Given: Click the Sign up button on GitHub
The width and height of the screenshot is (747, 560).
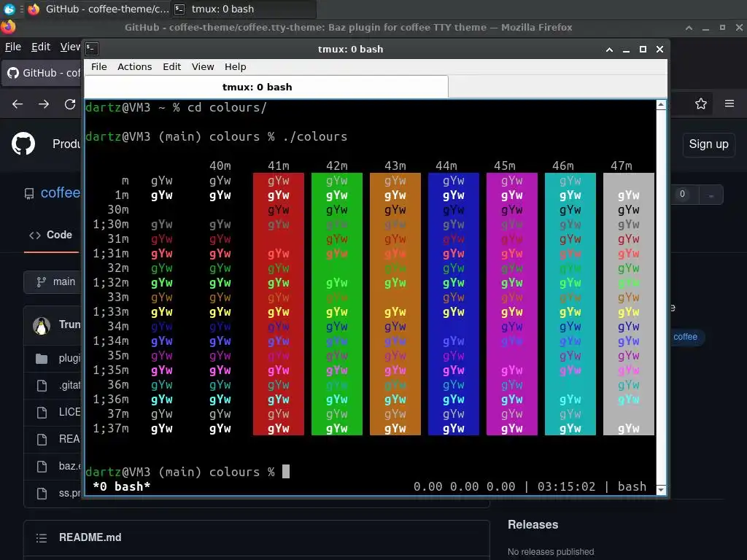Looking at the screenshot, I should point(708,144).
